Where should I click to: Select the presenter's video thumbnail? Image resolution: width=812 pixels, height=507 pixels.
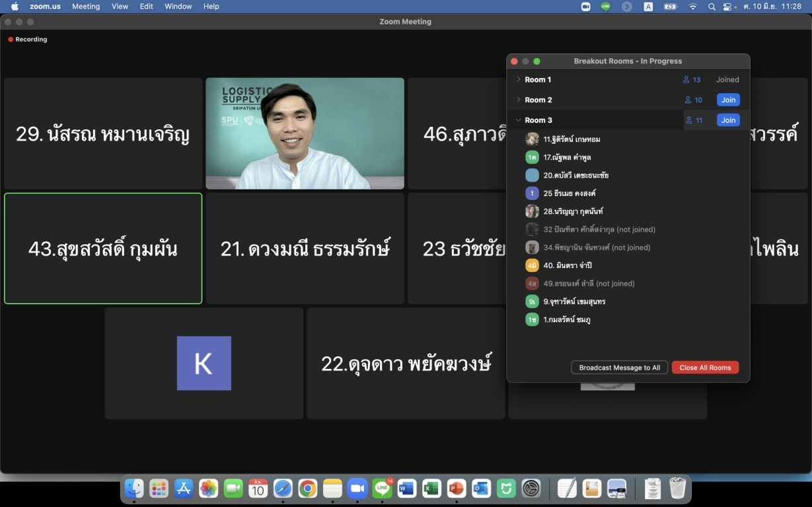click(305, 133)
